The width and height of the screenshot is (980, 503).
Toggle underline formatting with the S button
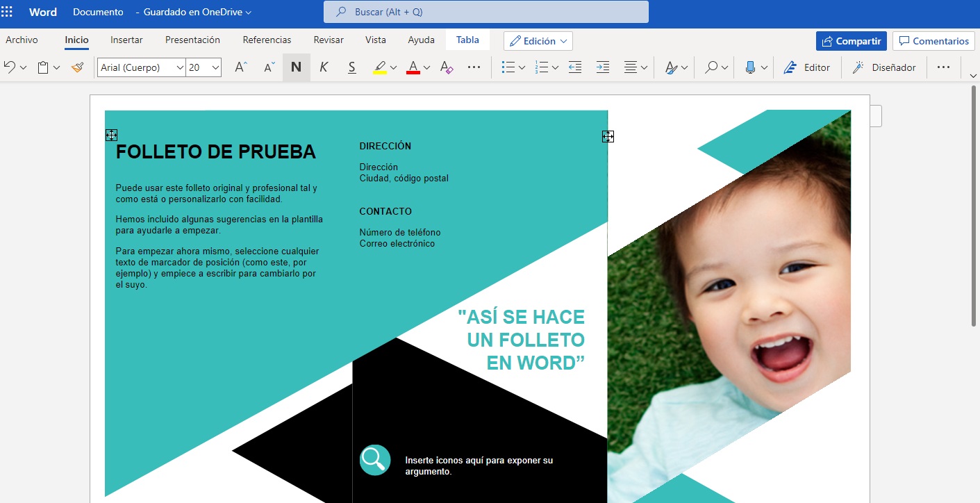[x=351, y=67]
